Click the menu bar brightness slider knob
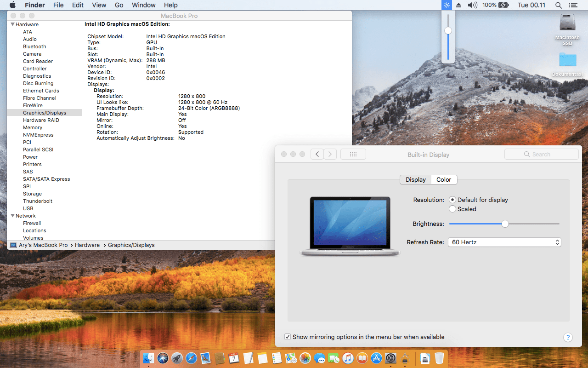 pyautogui.click(x=448, y=31)
